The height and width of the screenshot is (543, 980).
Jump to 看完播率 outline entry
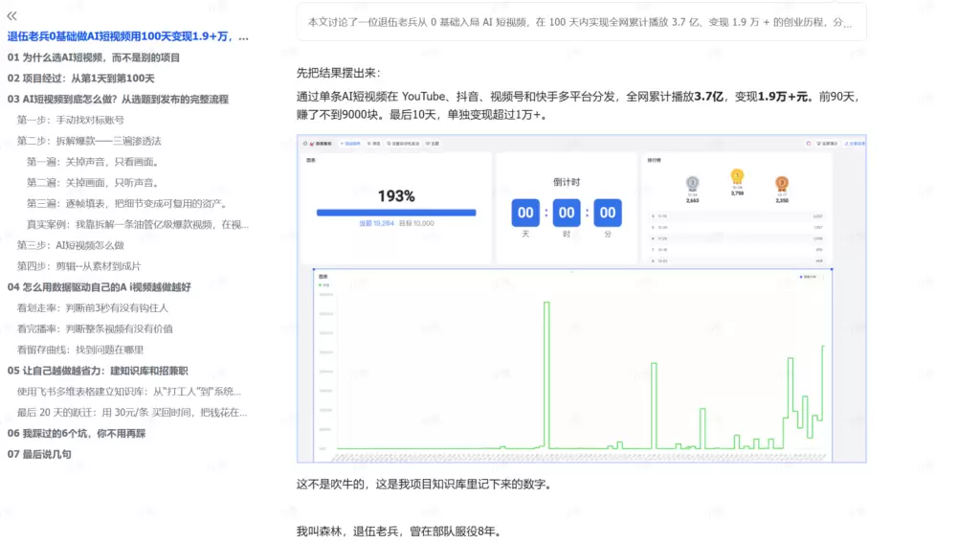(x=95, y=328)
